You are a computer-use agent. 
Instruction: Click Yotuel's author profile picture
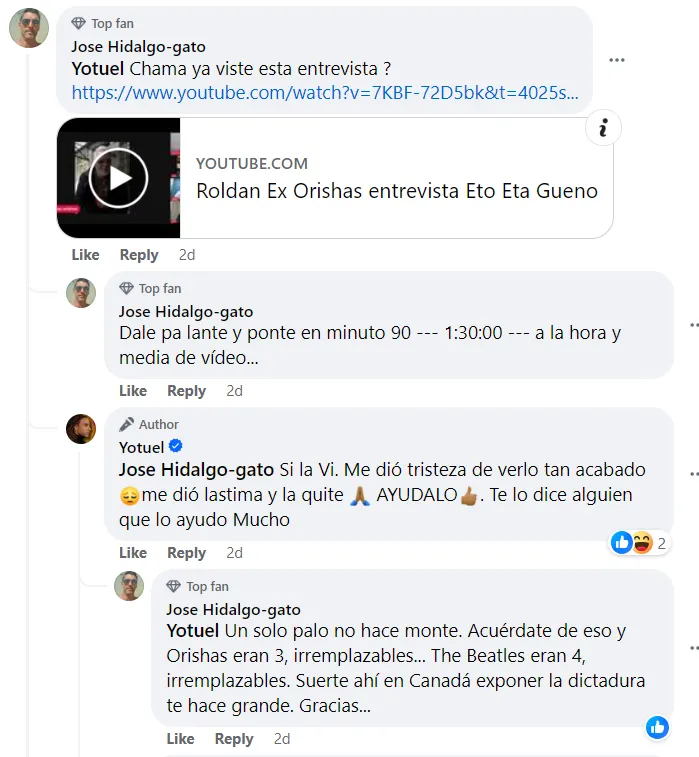pos(81,429)
